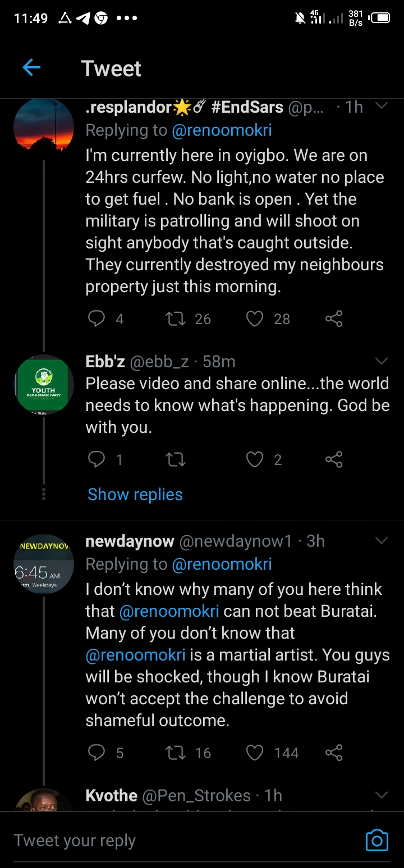Open @renoomokri mention in .resplandor's reply
The image size is (404, 868).
click(222, 130)
